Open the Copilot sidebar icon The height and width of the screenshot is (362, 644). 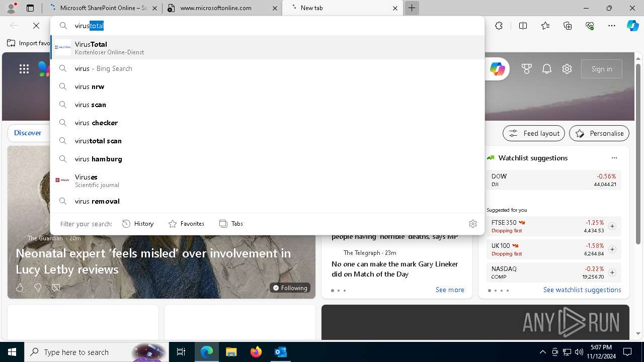[633, 26]
